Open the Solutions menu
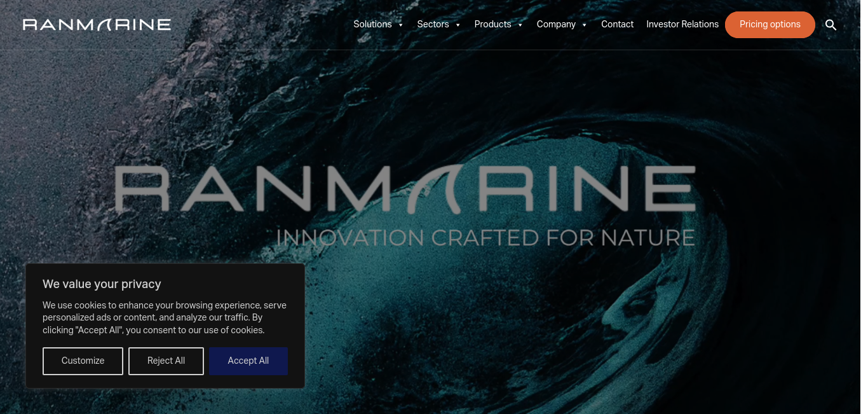868x414 pixels. click(372, 24)
